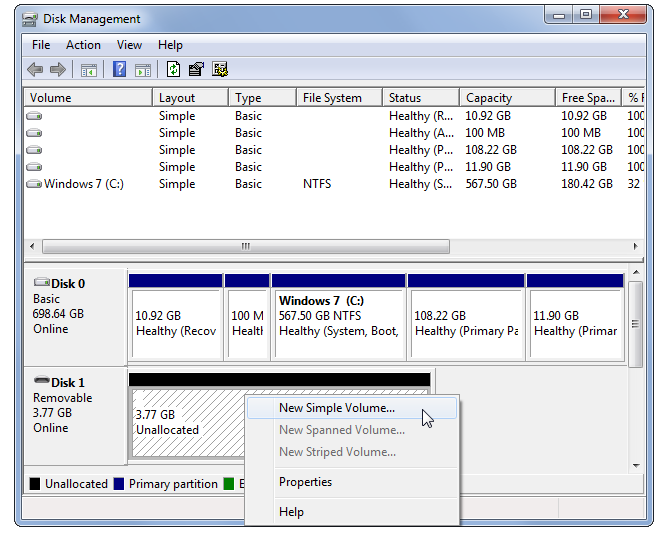Screen dimensions: 664x535
Task: Open the Properties toolbar icon
Action: click(x=196, y=69)
